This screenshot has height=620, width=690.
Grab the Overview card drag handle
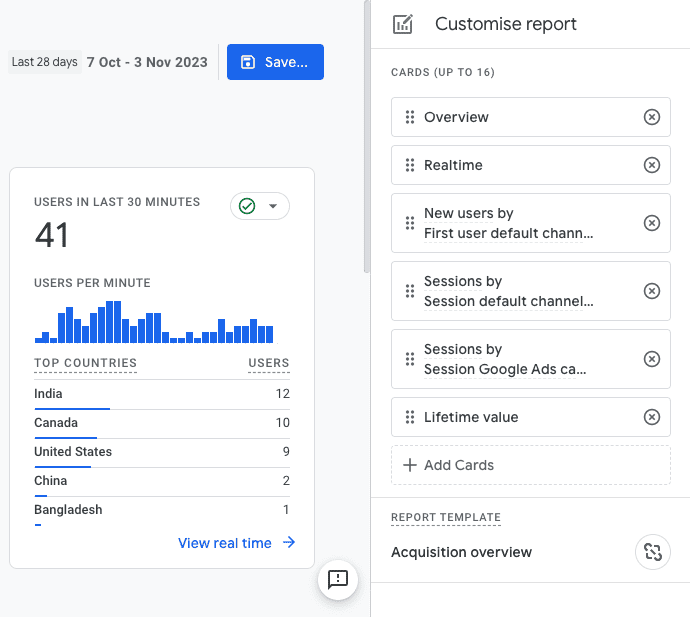click(x=410, y=117)
